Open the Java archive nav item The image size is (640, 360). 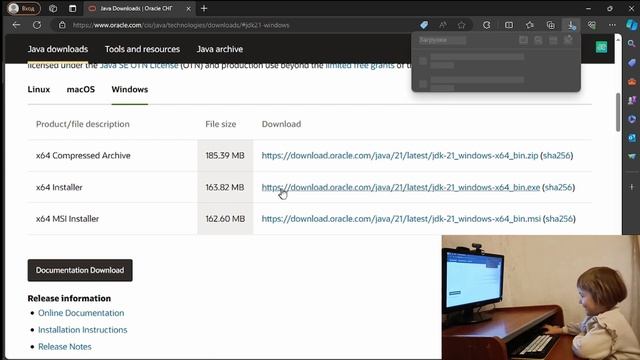pos(220,49)
